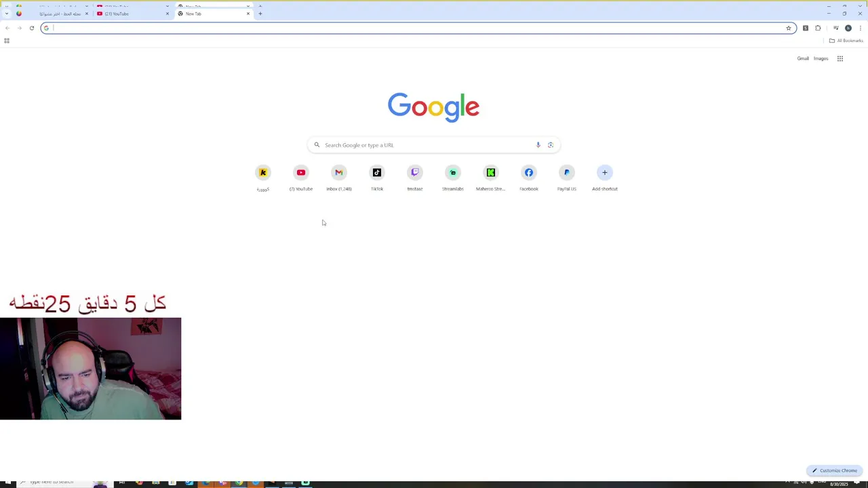Reload the current page
The height and width of the screenshot is (488, 868).
click(31, 28)
